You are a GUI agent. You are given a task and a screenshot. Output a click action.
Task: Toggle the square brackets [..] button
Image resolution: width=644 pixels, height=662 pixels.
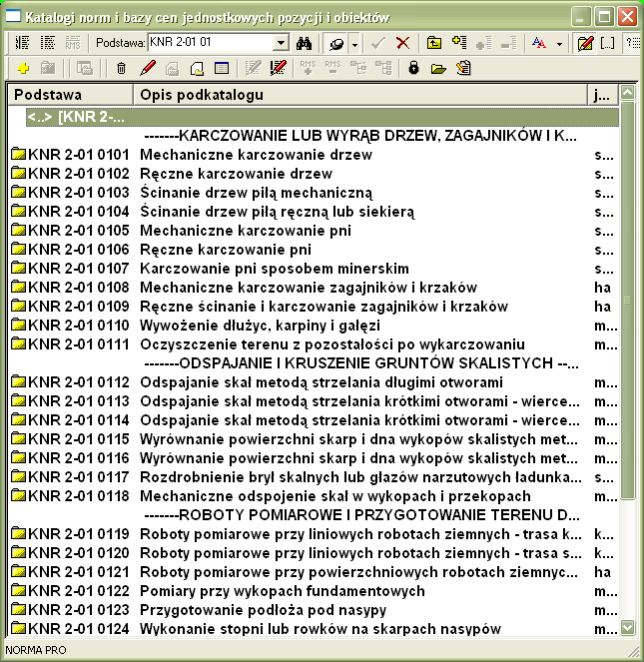click(608, 43)
